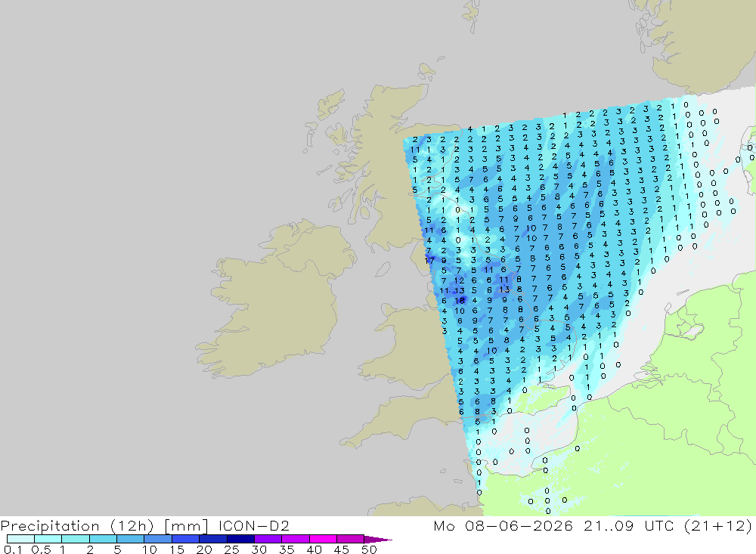This screenshot has height=554, width=756.
Task: Click the 2–5 mm legend color swatch
Action: pyautogui.click(x=103, y=539)
